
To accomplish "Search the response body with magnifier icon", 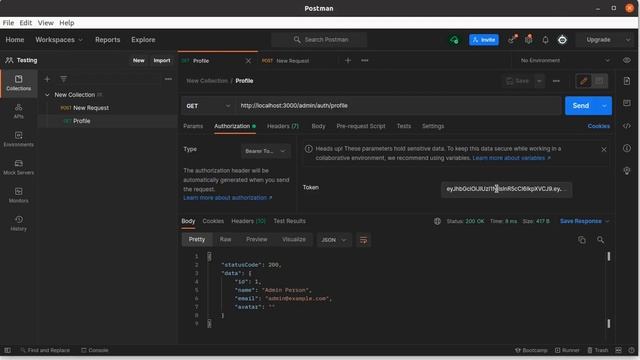I will 600,240.
